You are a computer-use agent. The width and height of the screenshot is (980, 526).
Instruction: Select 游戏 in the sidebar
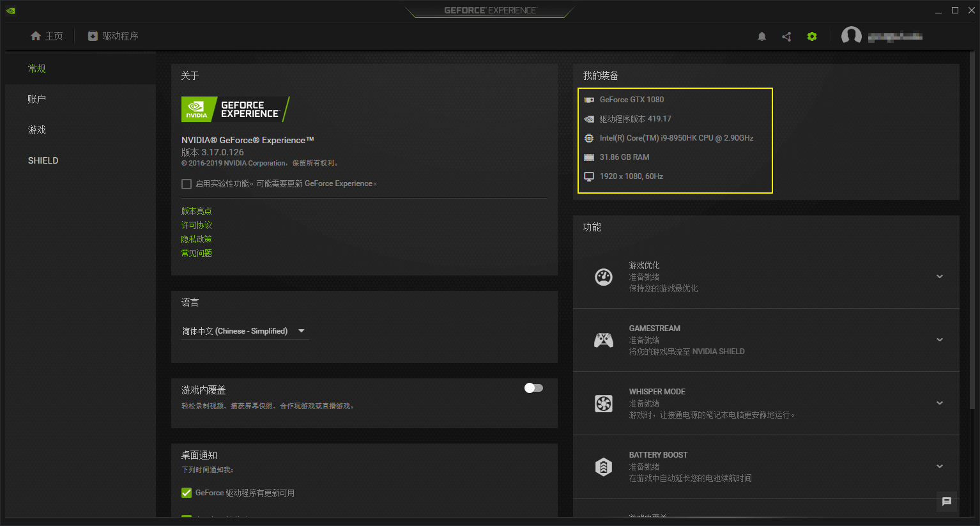click(x=80, y=130)
